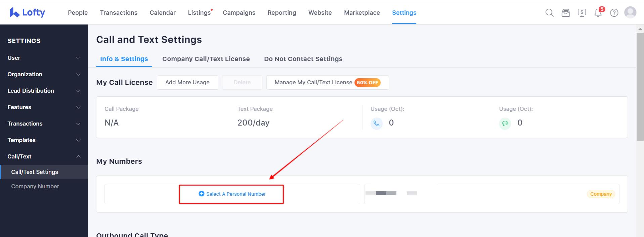Expand the Lead Distribution section
Image resolution: width=644 pixels, height=237 pixels.
[x=44, y=91]
